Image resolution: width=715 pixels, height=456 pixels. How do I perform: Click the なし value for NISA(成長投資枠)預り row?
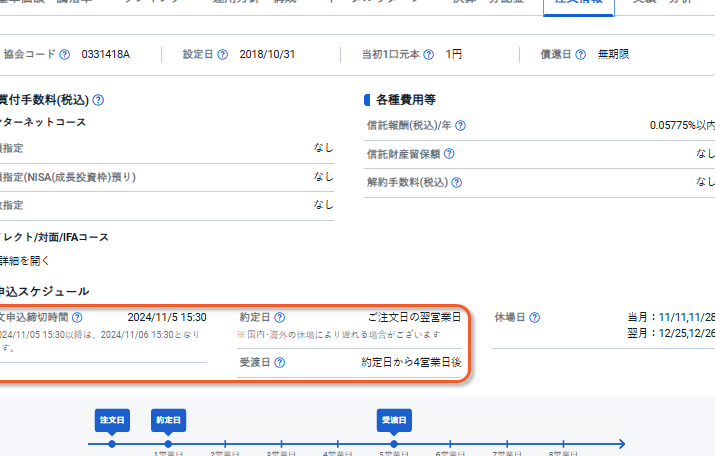[323, 176]
